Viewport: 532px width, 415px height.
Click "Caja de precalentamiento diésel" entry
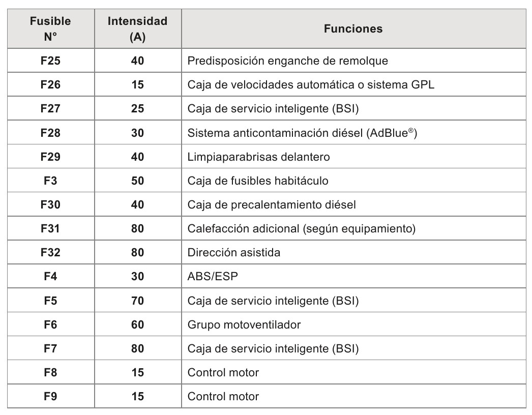click(x=271, y=205)
